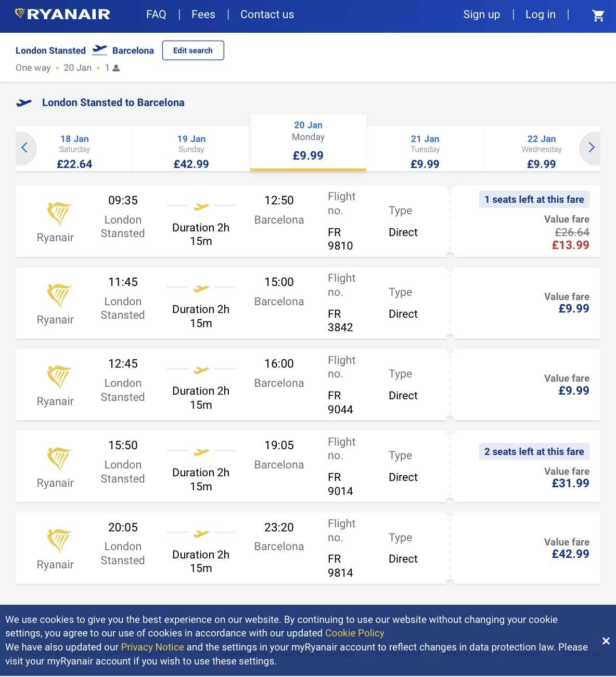
Task: Close the cookie notice banner
Action: coord(606,641)
